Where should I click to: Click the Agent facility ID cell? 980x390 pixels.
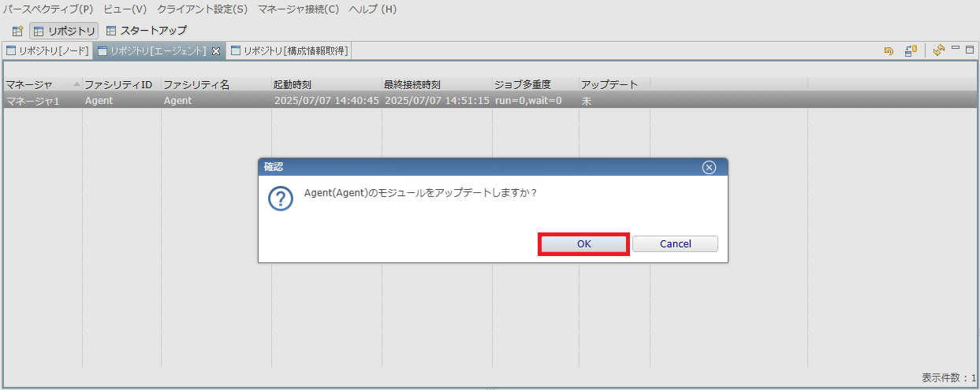click(x=121, y=101)
